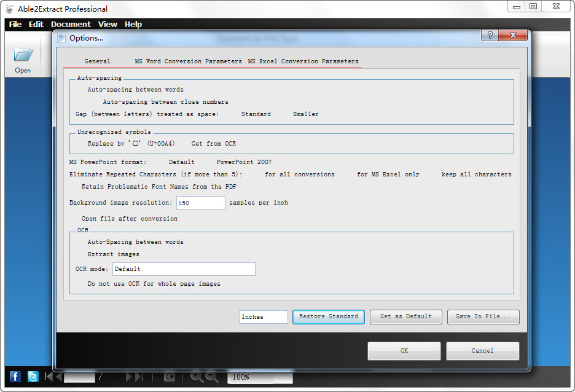The height and width of the screenshot is (392, 575).
Task: Toggle Auto-spacing between close numbers option
Action: 165,102
